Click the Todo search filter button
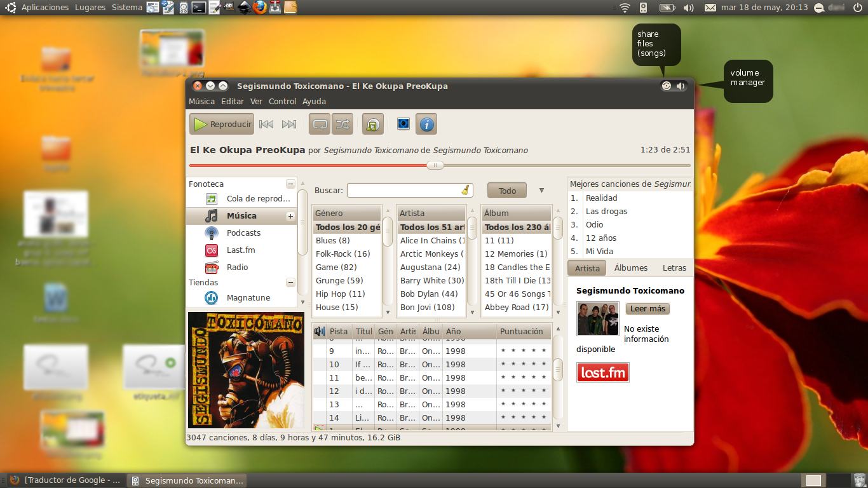The width and height of the screenshot is (868, 488). click(507, 191)
